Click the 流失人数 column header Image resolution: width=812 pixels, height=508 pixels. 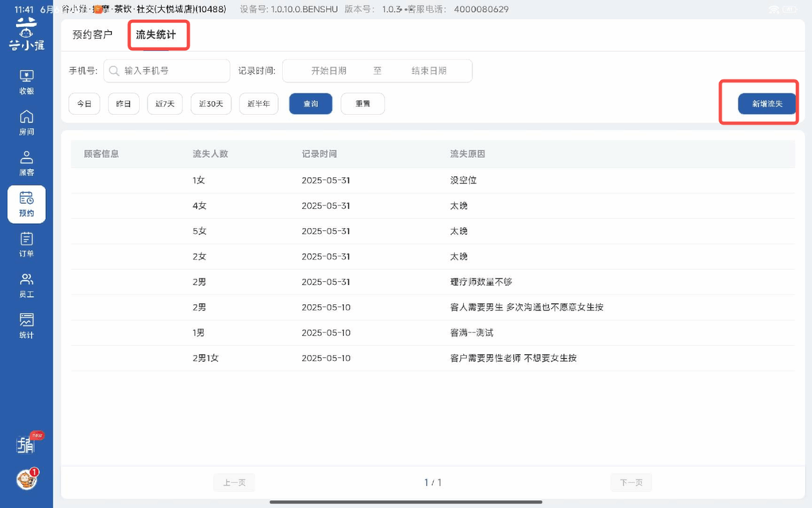(210, 154)
